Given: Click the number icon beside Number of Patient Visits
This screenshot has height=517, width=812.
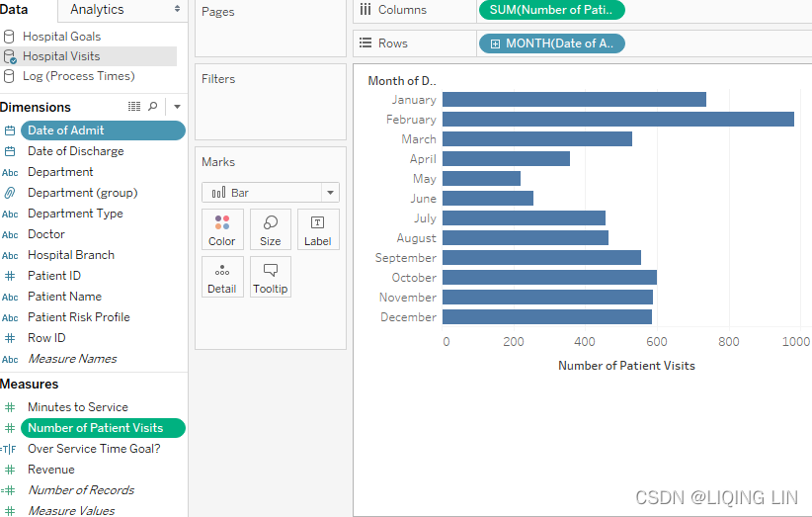Looking at the screenshot, I should [10, 428].
